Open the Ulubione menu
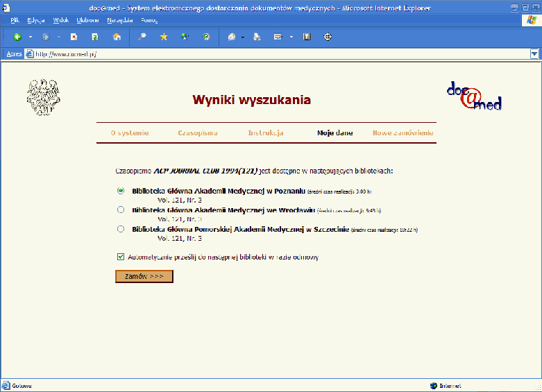Screen dimensions: 542x392 [87, 20]
